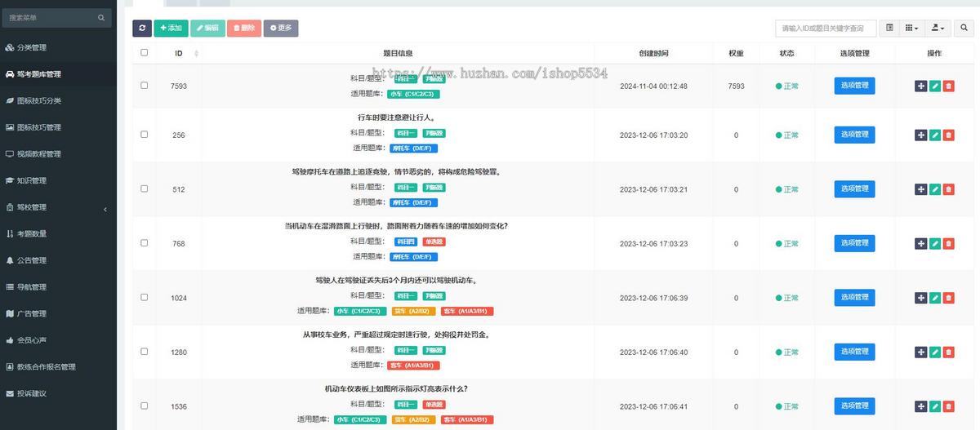
Task: Click drag-sort move icon for ID 768
Action: [x=921, y=243]
